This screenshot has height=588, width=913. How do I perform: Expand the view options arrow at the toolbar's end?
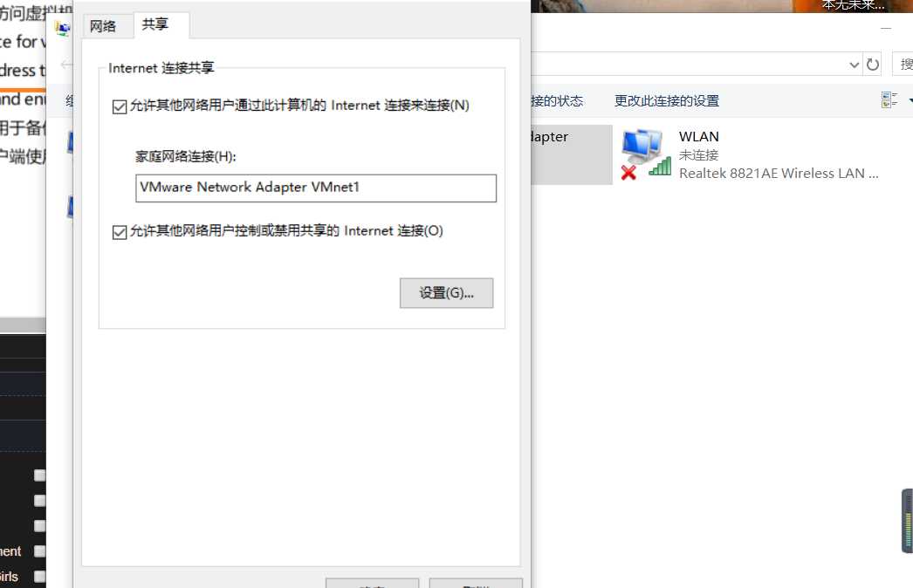point(910,100)
